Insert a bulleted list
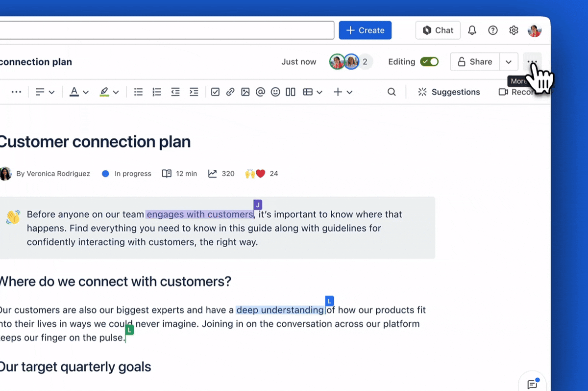The image size is (588, 391). pyautogui.click(x=138, y=92)
